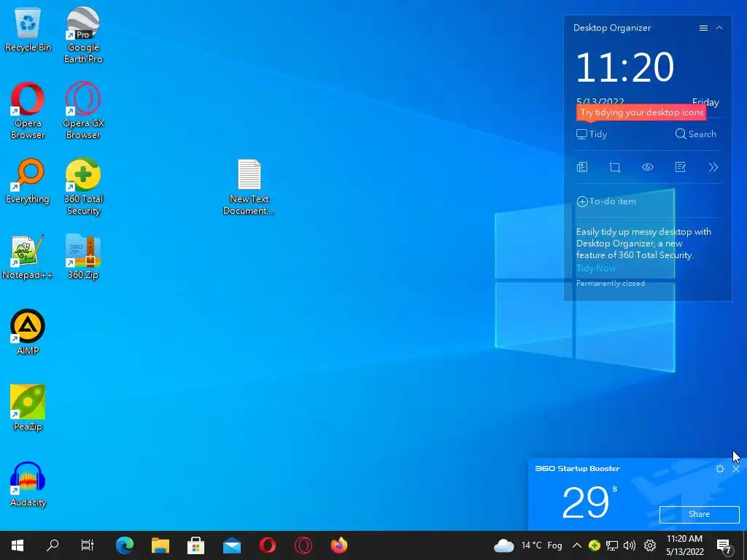The height and width of the screenshot is (560, 747).
Task: Open File Explorer from taskbar
Action: [x=160, y=545]
